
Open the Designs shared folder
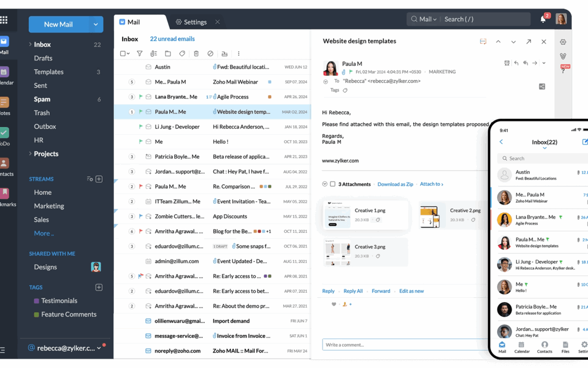pyautogui.click(x=45, y=267)
